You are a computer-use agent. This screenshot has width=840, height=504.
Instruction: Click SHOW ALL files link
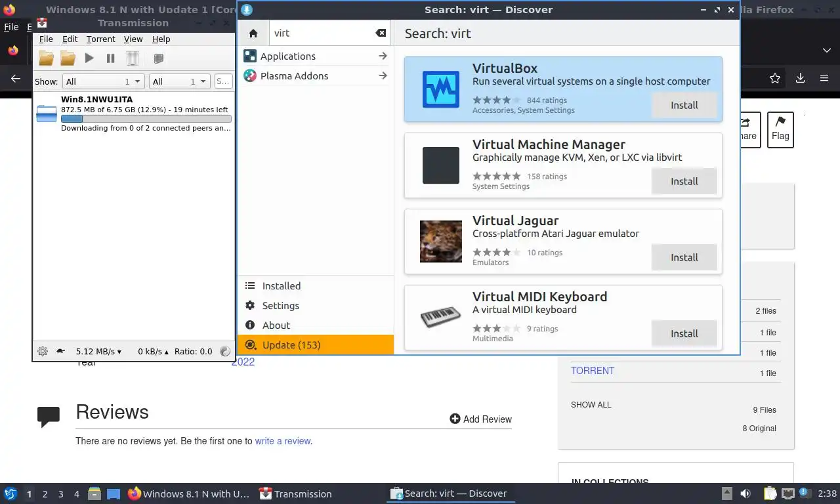(x=591, y=405)
